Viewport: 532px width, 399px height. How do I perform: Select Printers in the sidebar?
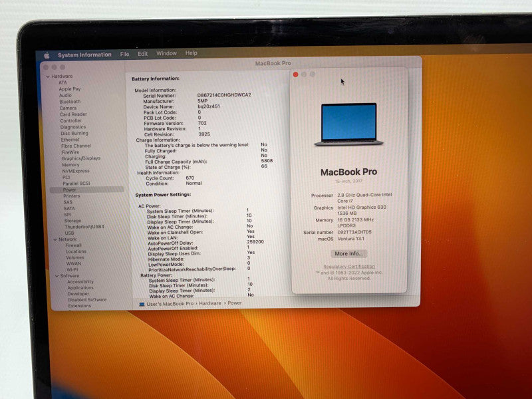click(72, 196)
